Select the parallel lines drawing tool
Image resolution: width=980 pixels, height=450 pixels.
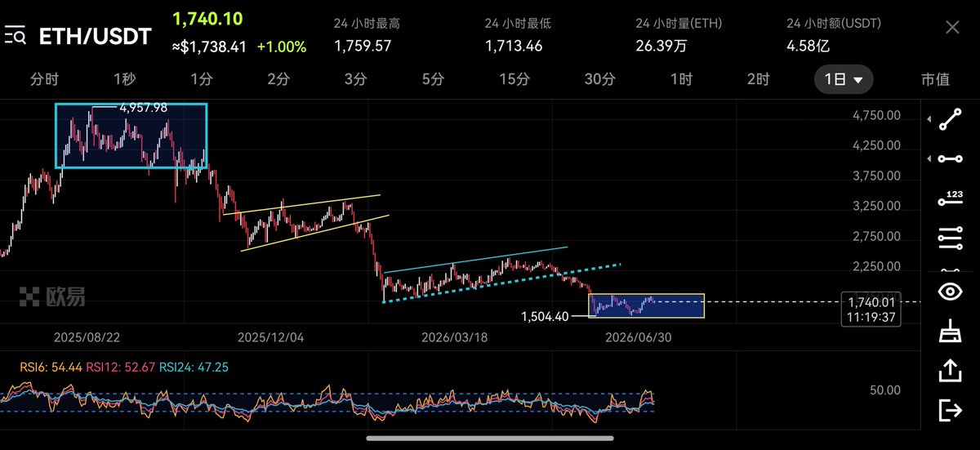point(951,240)
